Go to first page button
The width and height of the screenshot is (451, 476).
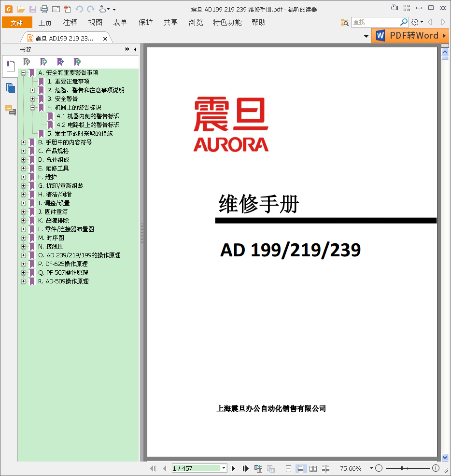[x=153, y=468]
